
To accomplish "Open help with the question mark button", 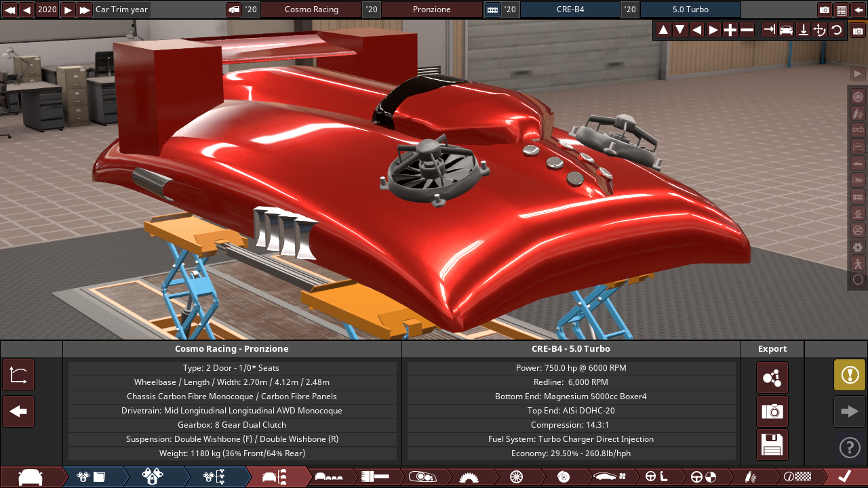I will tap(850, 447).
